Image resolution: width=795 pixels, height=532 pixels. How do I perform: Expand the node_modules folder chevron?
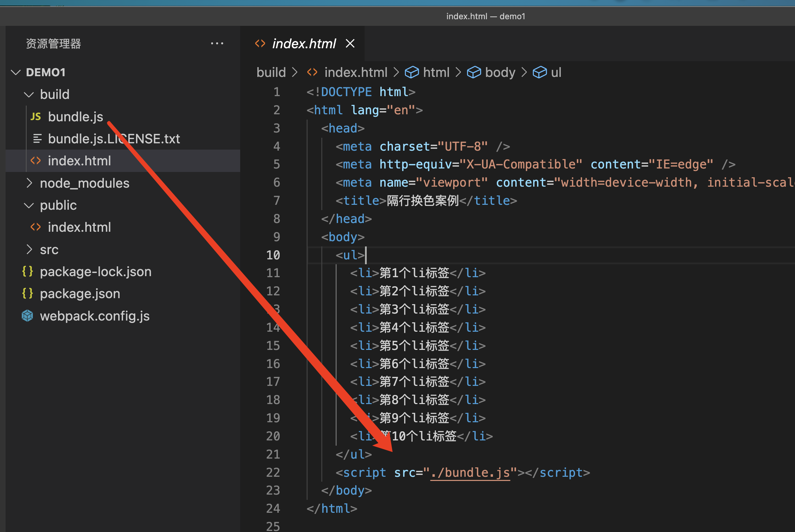pyautogui.click(x=29, y=183)
